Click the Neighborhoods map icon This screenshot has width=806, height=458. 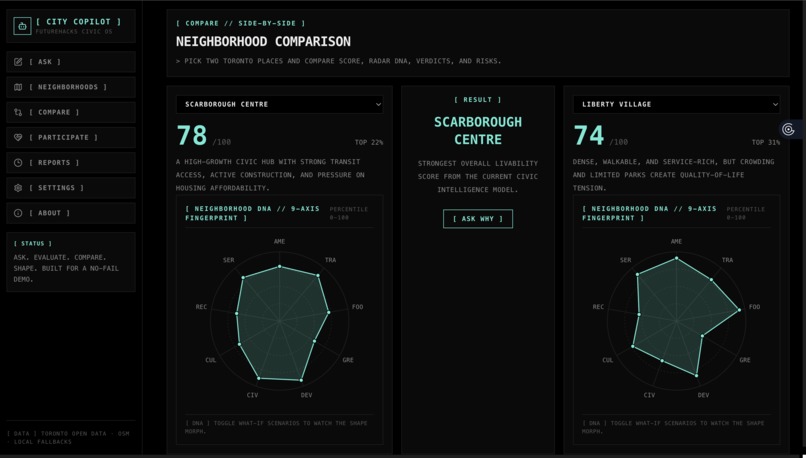coord(18,87)
